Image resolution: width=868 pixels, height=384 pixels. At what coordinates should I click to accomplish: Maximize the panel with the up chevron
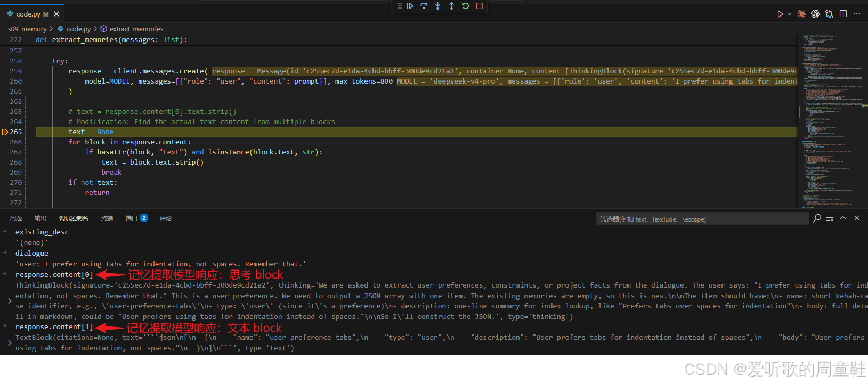843,218
